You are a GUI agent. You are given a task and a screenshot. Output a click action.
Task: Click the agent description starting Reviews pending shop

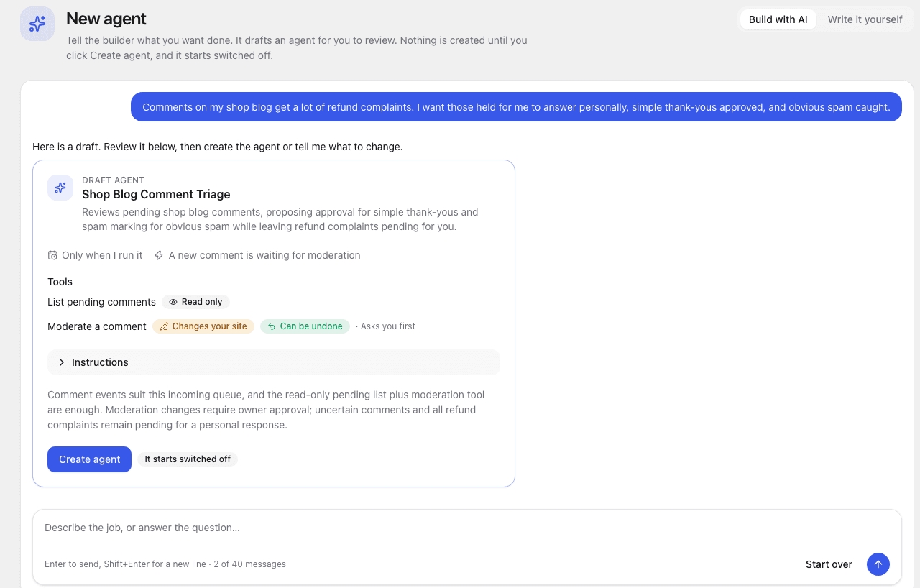tap(280, 219)
